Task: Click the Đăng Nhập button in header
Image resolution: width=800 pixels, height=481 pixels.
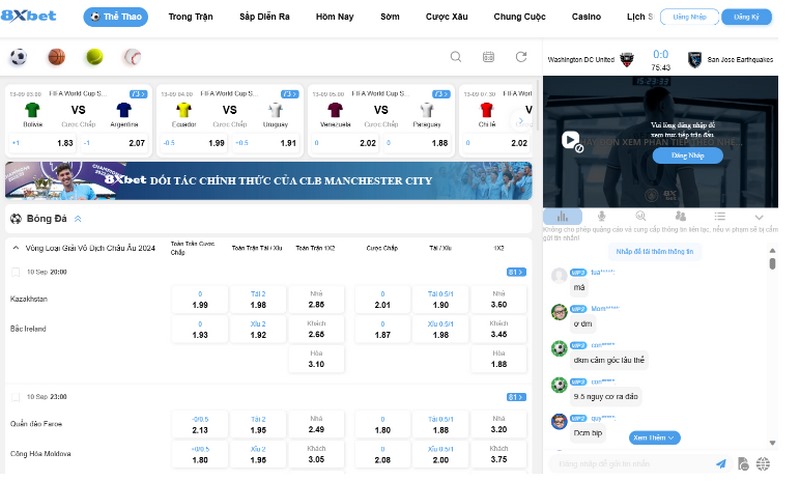Action: (x=689, y=17)
